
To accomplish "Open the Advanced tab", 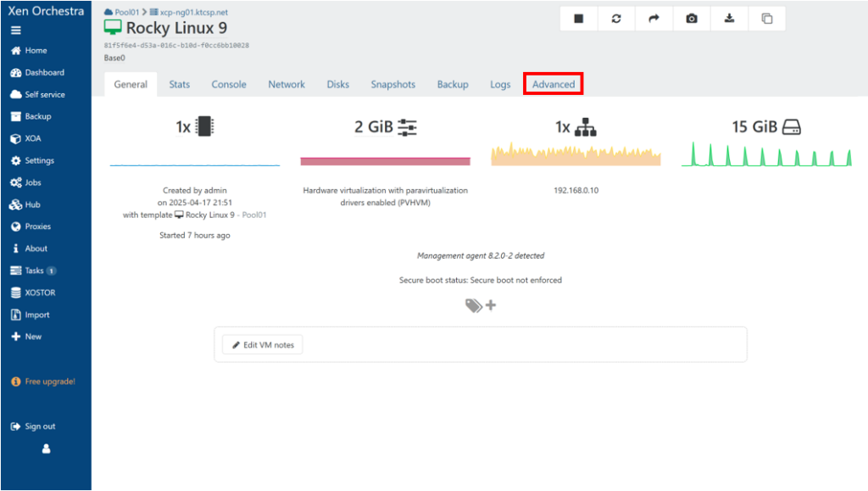I will [x=554, y=84].
